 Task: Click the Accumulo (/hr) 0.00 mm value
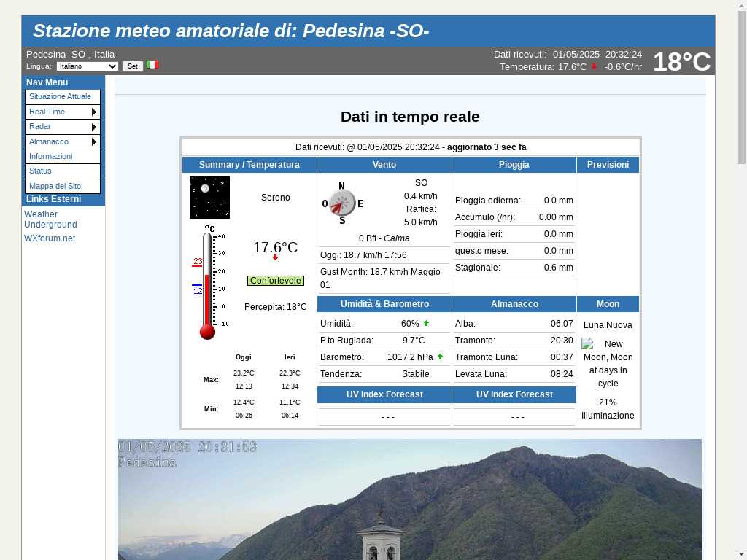click(556, 217)
